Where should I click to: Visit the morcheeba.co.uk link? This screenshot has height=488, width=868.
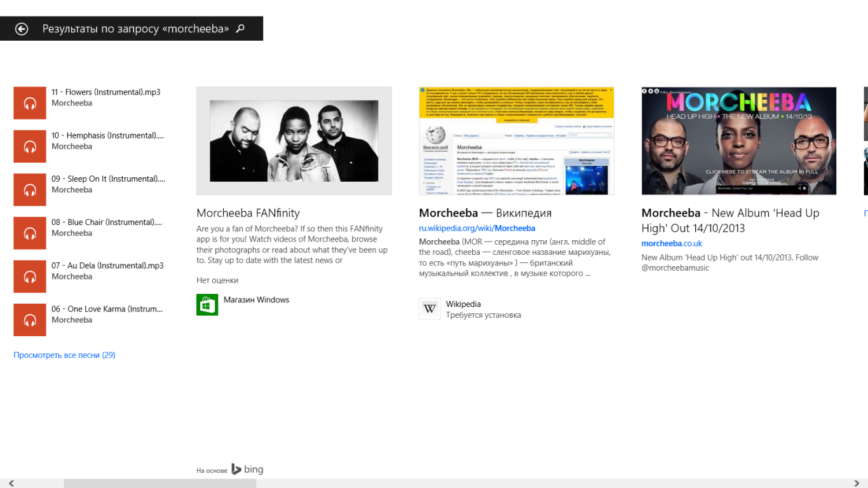click(672, 243)
